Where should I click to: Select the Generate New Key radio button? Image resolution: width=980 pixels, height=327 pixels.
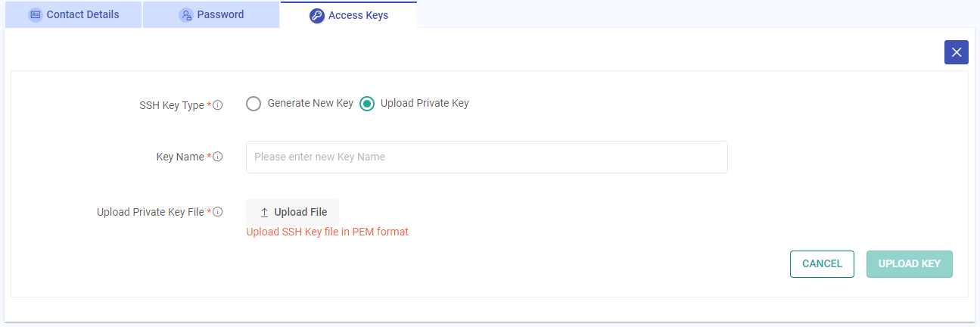click(x=254, y=104)
